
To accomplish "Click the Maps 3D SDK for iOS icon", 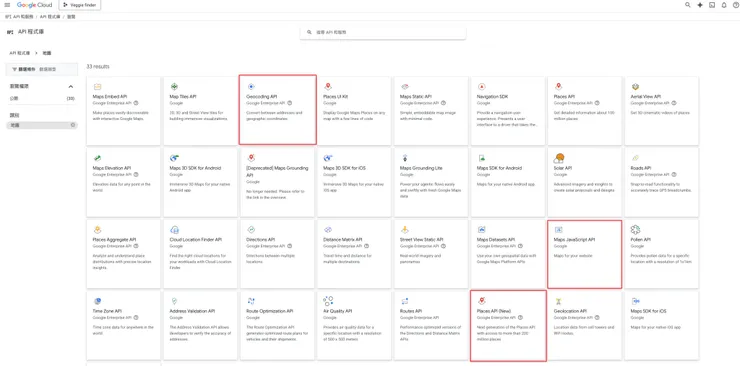I will tap(328, 158).
